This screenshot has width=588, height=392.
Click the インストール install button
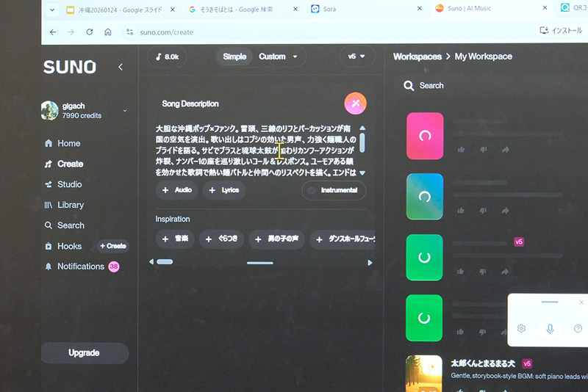pos(562,30)
